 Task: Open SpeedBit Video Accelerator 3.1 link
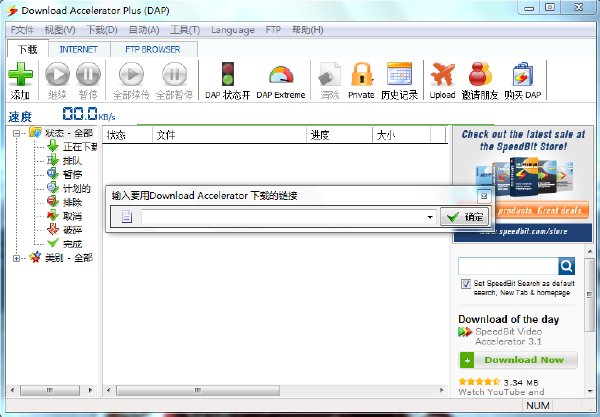tap(509, 336)
